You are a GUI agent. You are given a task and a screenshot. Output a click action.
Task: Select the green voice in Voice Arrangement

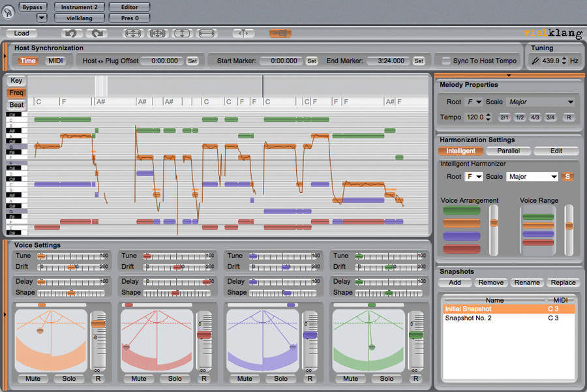coord(462,211)
